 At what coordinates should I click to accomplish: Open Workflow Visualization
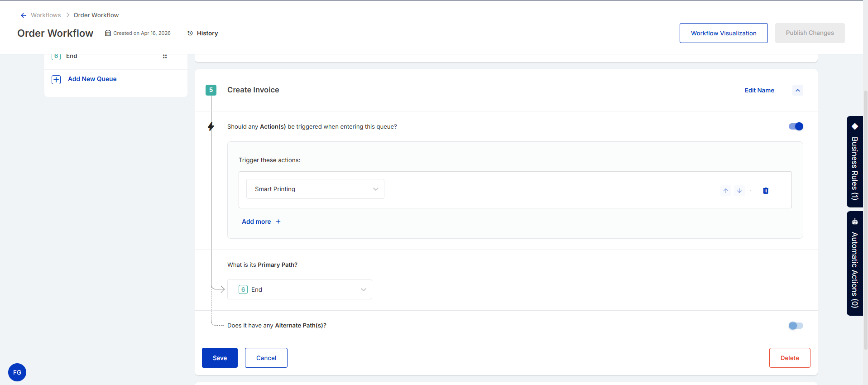pos(724,33)
